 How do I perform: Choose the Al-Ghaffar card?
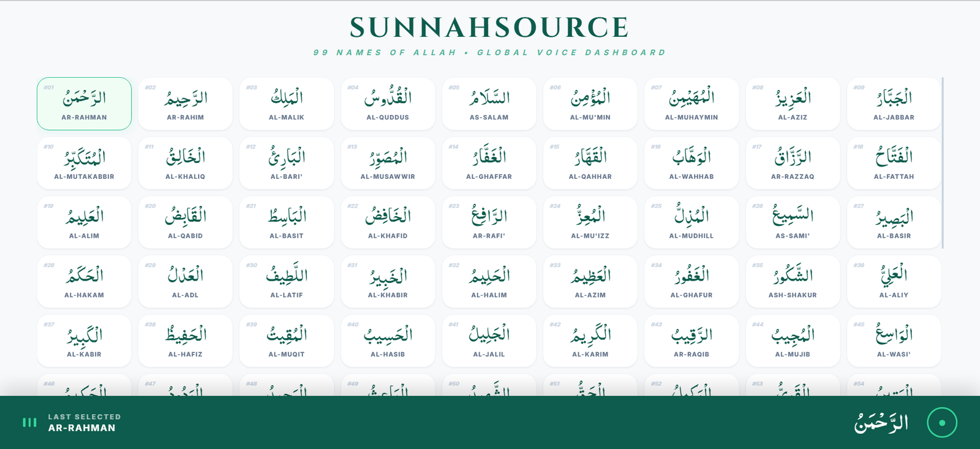point(489,163)
